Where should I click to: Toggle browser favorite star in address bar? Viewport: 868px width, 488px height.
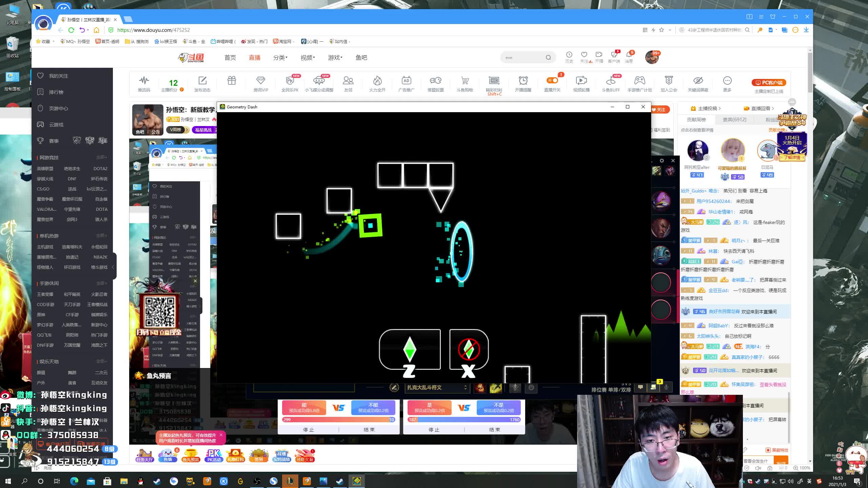tap(662, 30)
